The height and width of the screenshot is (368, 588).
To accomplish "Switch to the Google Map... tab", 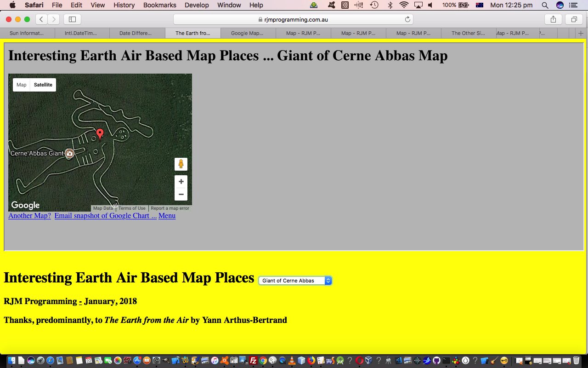I will 248,33.
